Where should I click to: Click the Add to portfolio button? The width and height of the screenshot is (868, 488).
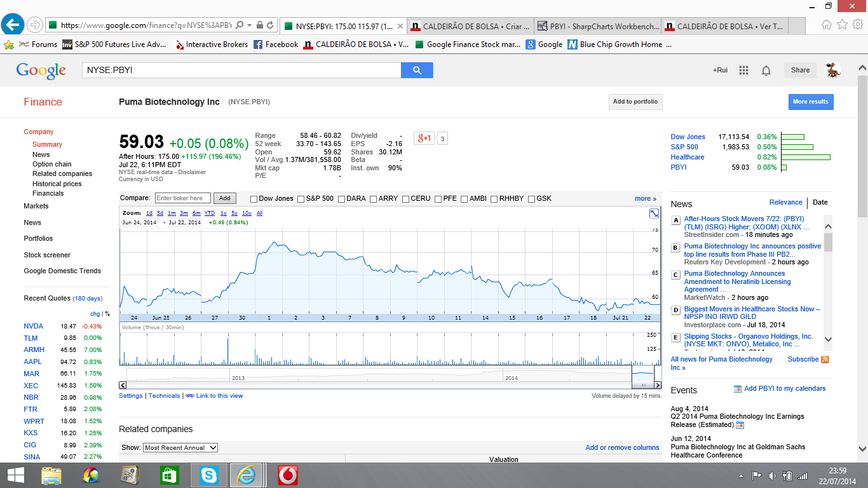point(635,102)
